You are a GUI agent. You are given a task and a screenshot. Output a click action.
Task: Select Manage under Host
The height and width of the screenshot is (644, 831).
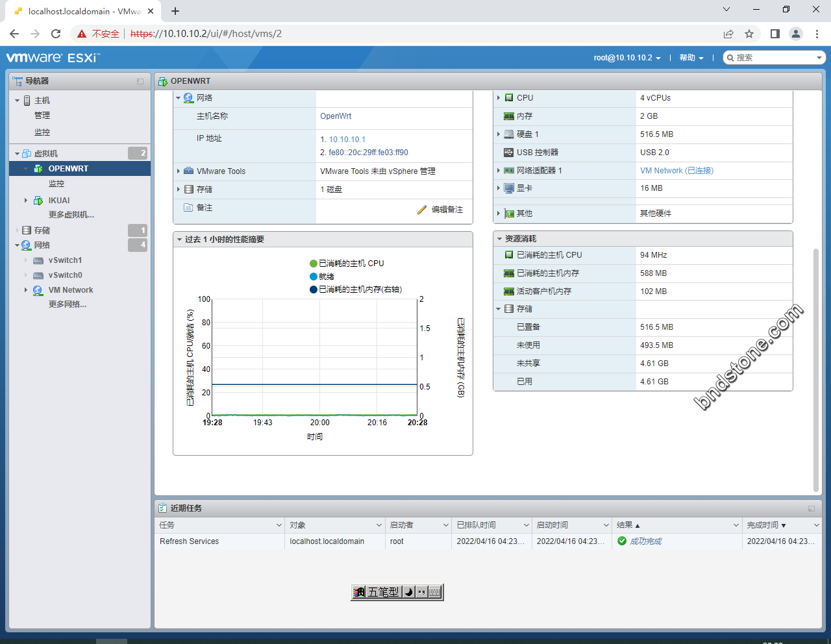(x=42, y=116)
